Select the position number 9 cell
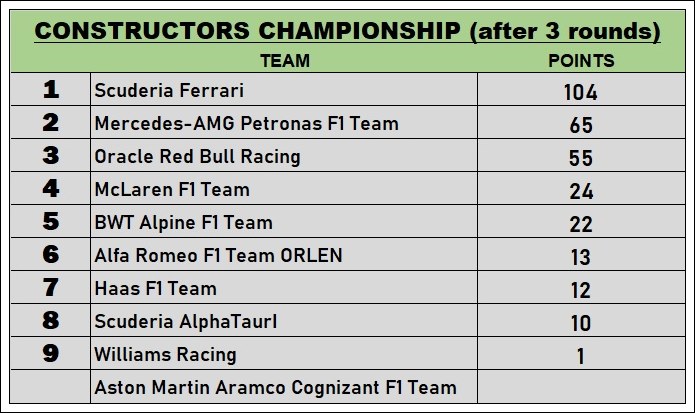695x413 pixels. (x=51, y=354)
